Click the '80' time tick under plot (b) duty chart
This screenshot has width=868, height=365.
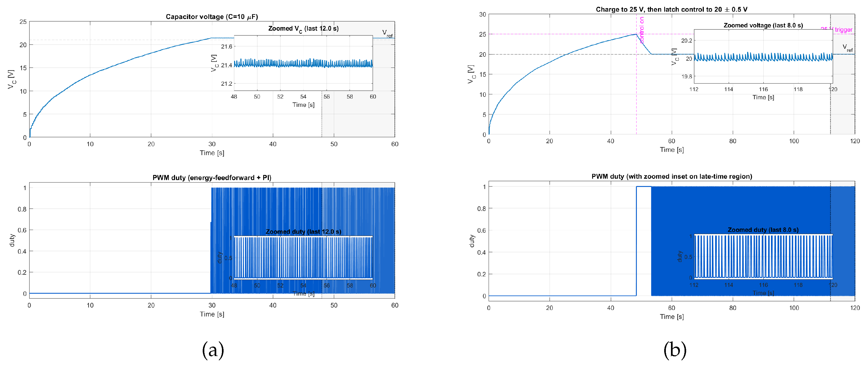(733, 308)
